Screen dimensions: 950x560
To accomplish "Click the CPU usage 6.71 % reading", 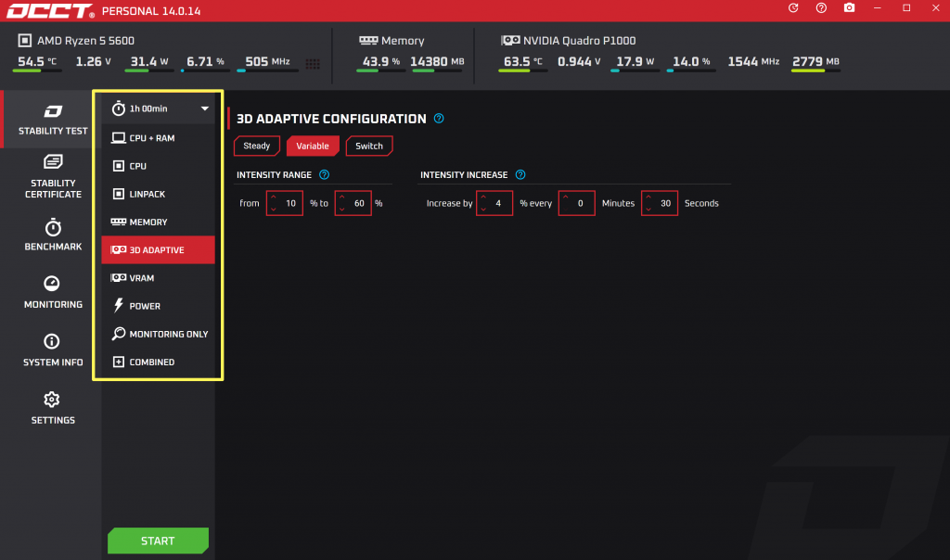I will [205, 62].
